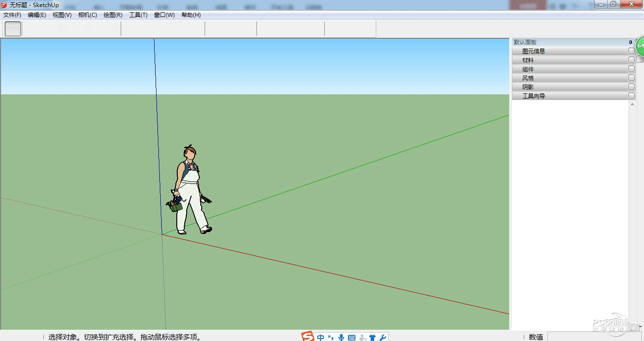Screen dimensions: 644x341
Task: Click the 数值 measurements input box
Action: coord(595,337)
